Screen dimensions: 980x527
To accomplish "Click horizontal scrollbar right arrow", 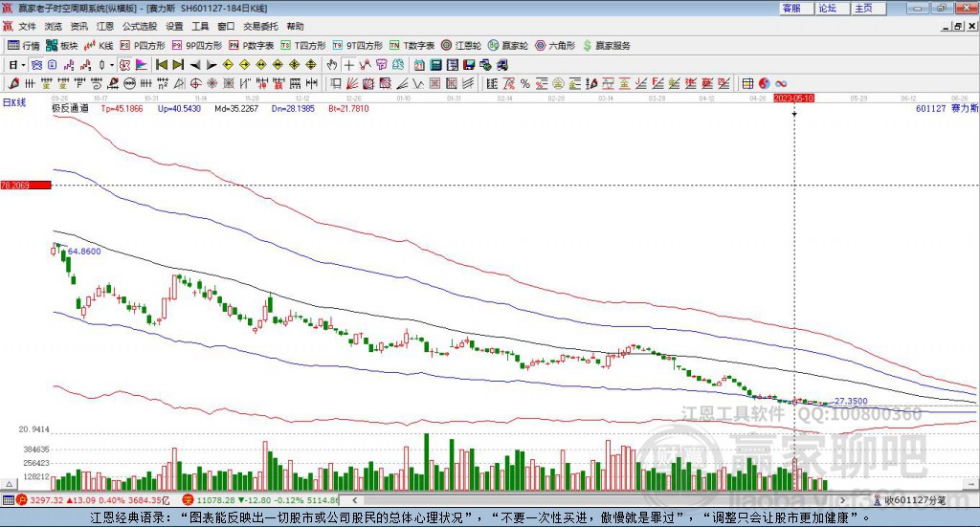I will click(842, 500).
